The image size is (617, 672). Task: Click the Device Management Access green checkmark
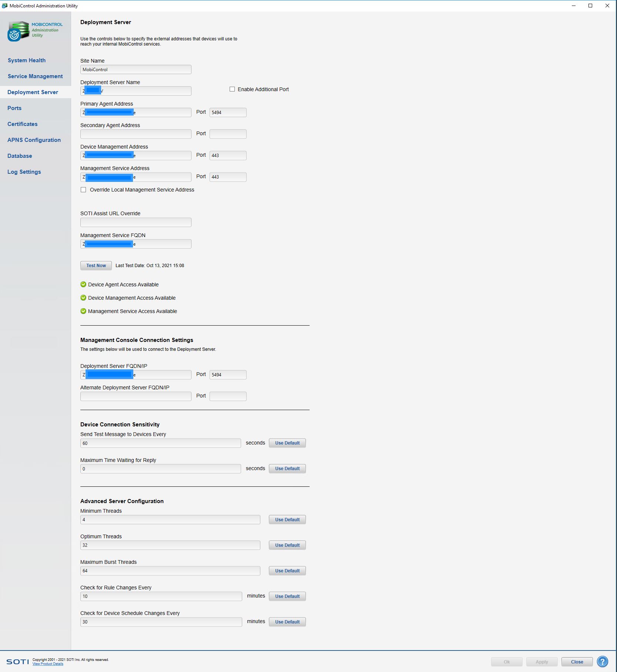[83, 298]
